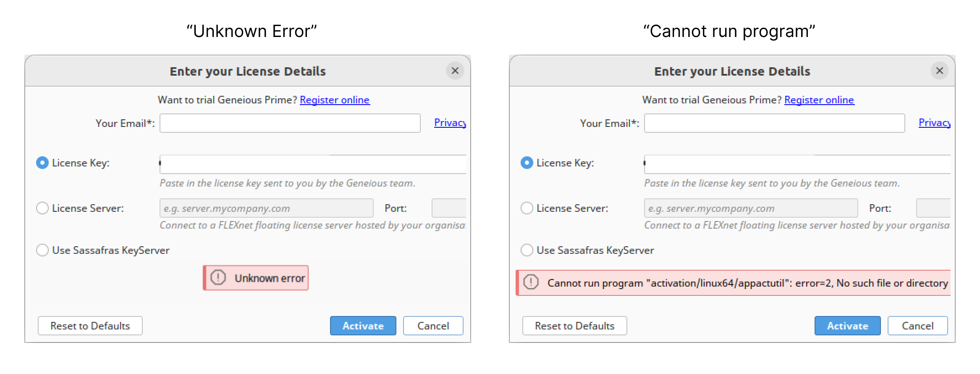980x374 pixels.
Task: Select License Server radio in left dialog
Action: click(x=42, y=208)
